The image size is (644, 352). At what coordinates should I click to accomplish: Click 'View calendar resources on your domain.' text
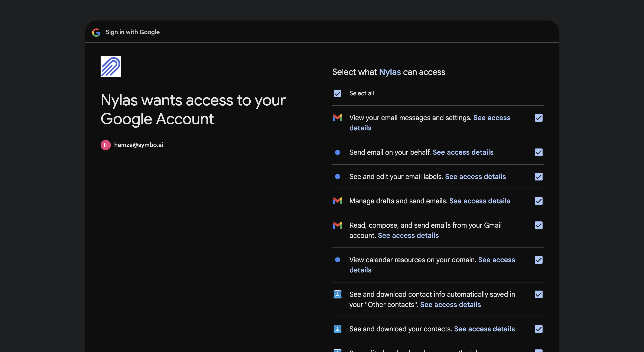[x=413, y=260]
